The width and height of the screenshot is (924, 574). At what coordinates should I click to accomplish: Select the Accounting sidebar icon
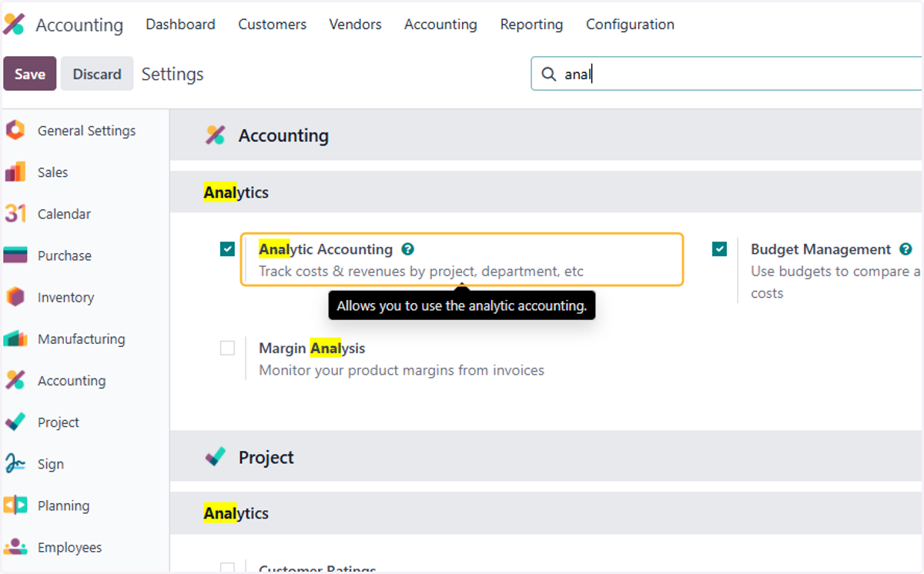click(x=15, y=380)
